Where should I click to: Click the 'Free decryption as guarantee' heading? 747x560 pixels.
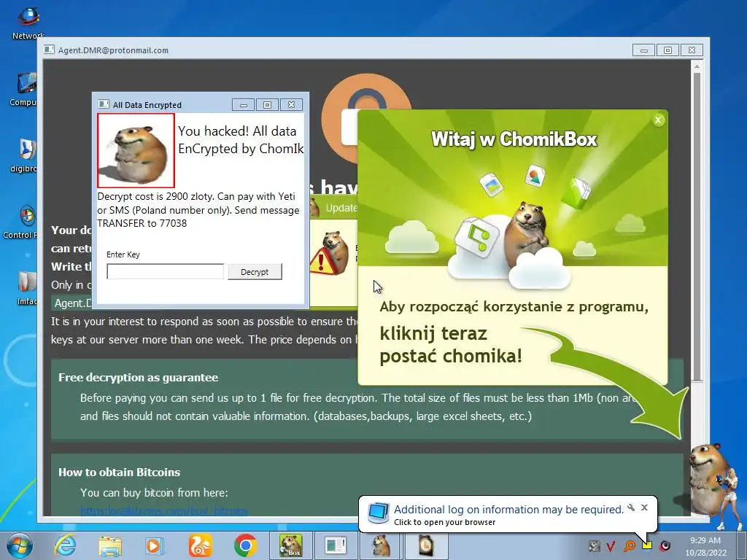[x=138, y=378]
